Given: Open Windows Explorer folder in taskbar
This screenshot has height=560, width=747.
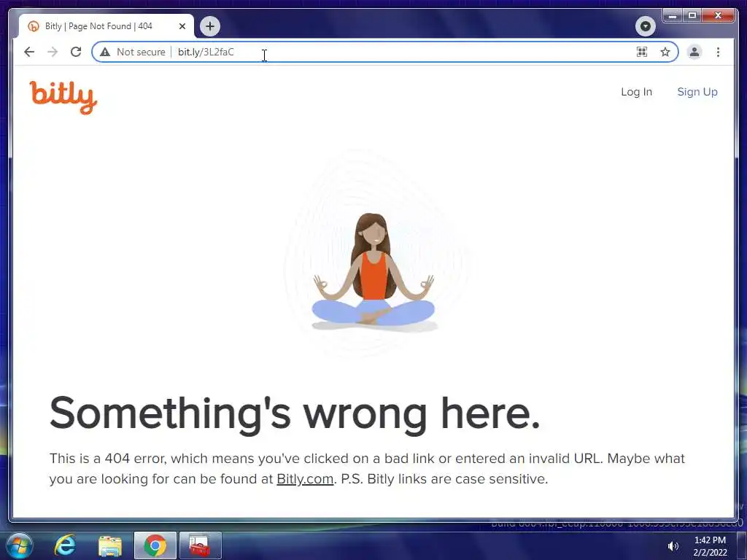Looking at the screenshot, I should coord(110,545).
